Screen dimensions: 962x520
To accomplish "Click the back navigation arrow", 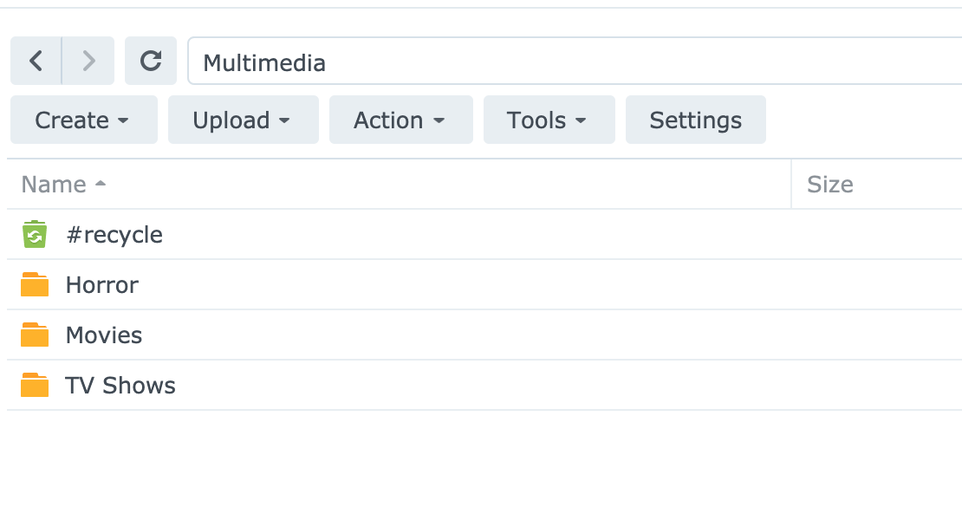I will (x=36, y=62).
